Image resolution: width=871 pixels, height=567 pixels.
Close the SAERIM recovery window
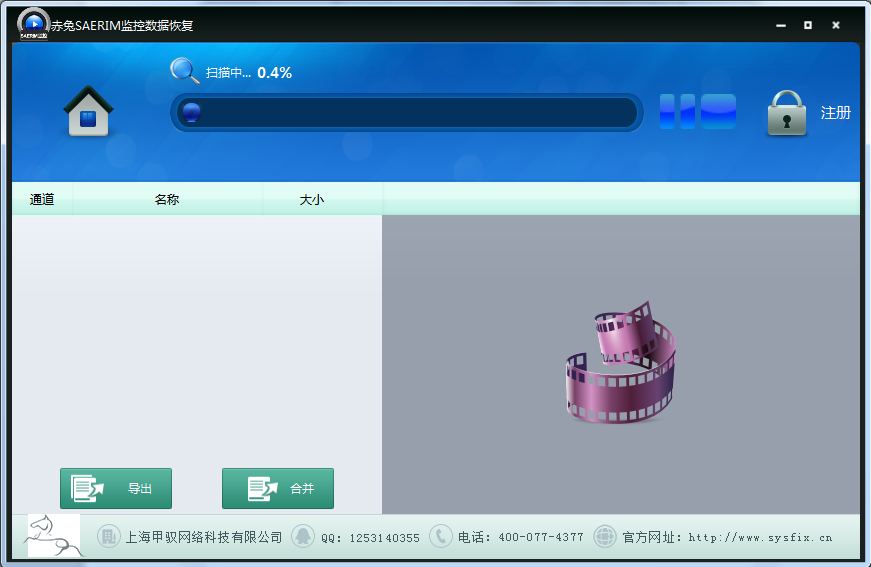[x=835, y=25]
